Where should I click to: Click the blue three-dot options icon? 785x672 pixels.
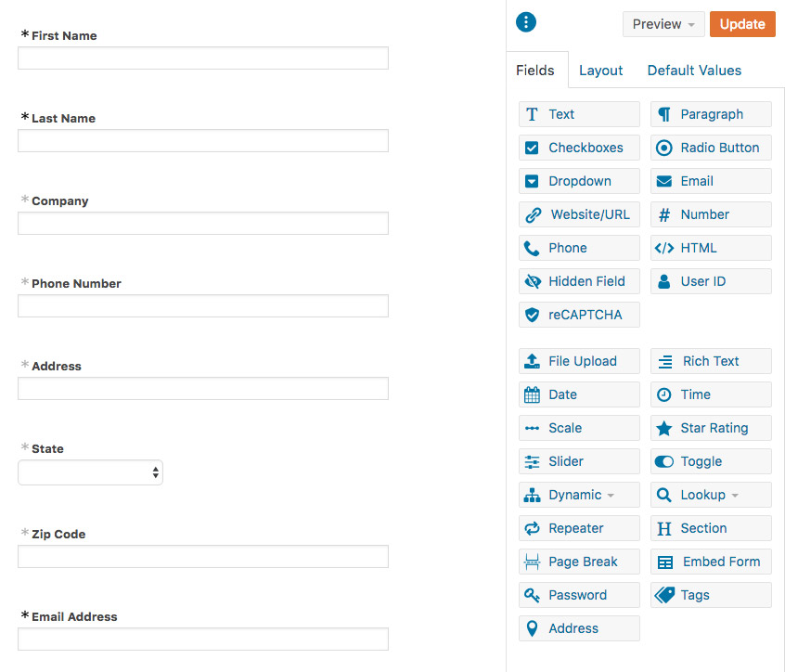tap(526, 22)
